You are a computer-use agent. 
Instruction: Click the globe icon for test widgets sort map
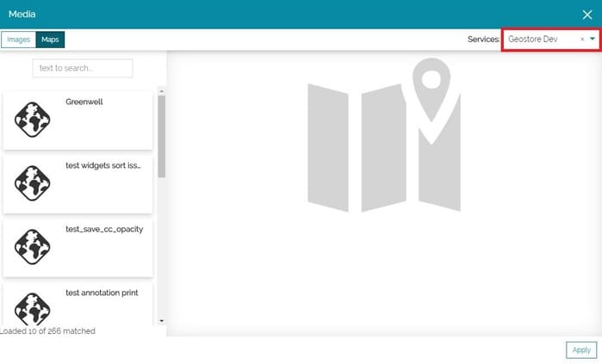pyautogui.click(x=33, y=182)
